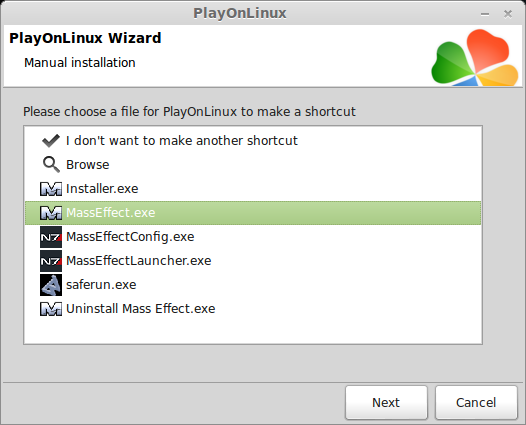
Task: Click the N7 icon for MassEffectLauncher.exe
Action: 51,261
